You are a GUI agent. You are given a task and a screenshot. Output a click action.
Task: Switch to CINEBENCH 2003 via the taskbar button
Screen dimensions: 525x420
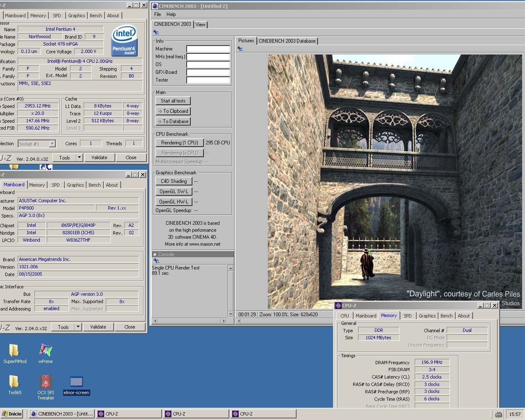pos(62,414)
